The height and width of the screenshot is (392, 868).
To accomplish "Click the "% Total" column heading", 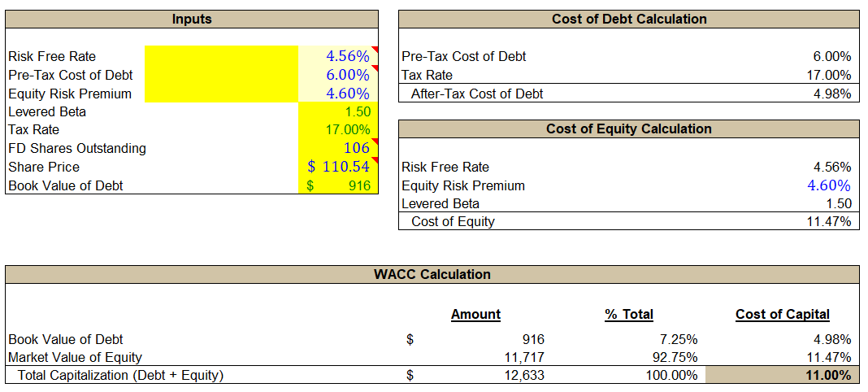I will [x=629, y=315].
